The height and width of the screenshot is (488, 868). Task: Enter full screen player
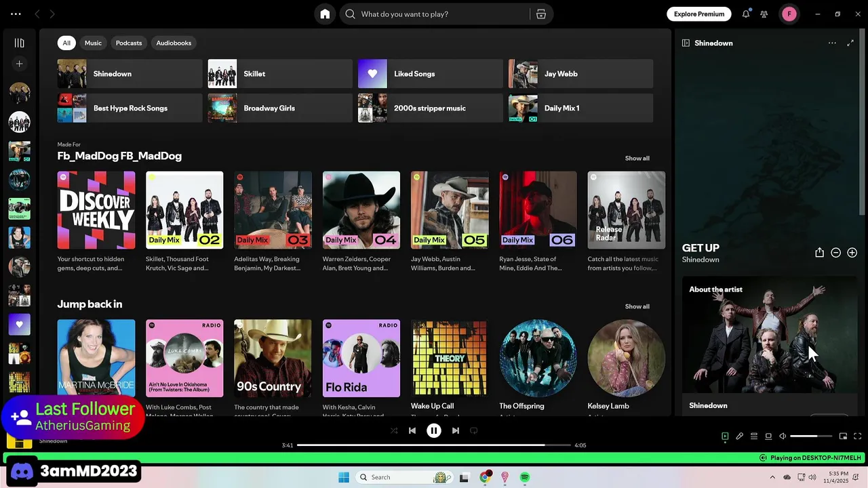pos(857,436)
